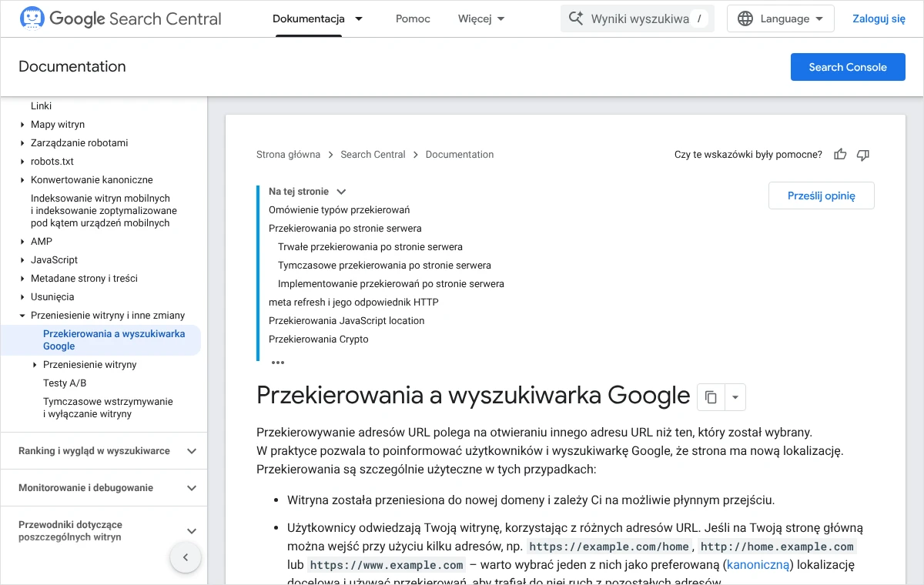Open Tymczasowe wstrzymywanie i wyłączanie witryny item
This screenshot has width=924, height=585.
tap(108, 408)
